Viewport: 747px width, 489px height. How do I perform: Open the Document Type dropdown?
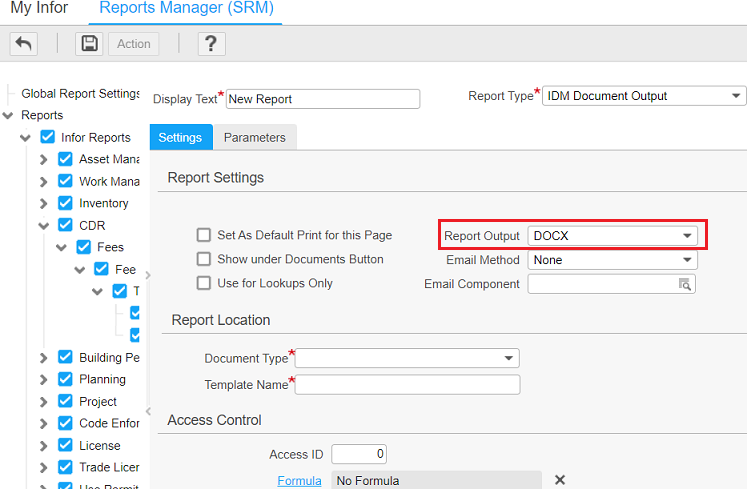[x=508, y=358]
